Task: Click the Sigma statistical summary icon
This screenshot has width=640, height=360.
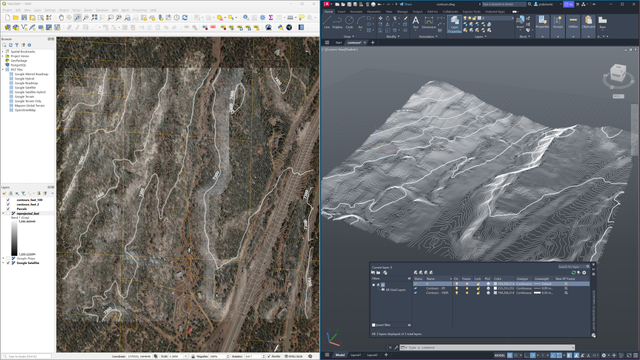Action: pos(271,18)
